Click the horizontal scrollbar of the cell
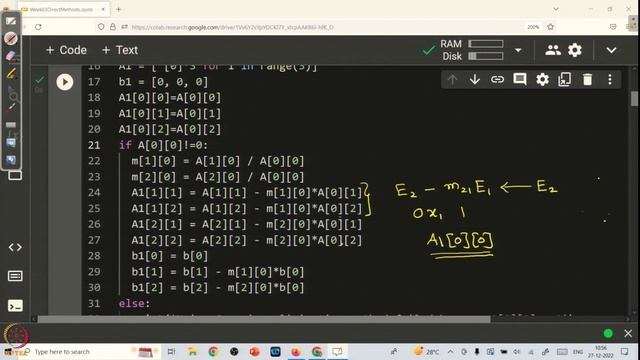Viewport: 640px width, 360px height. pos(264,319)
